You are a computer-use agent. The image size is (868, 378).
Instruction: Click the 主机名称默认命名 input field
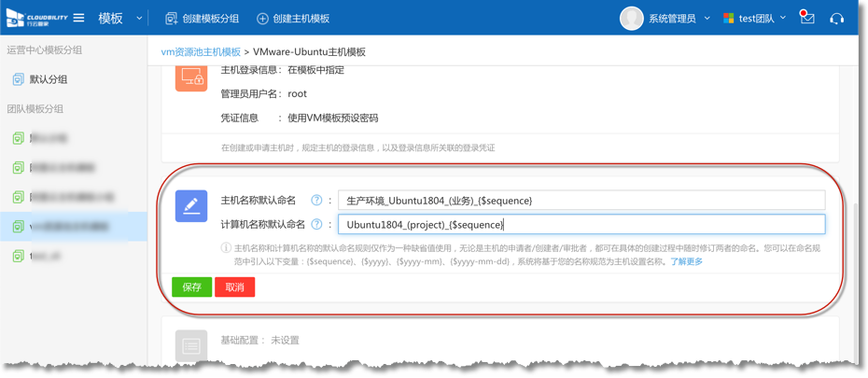point(581,201)
